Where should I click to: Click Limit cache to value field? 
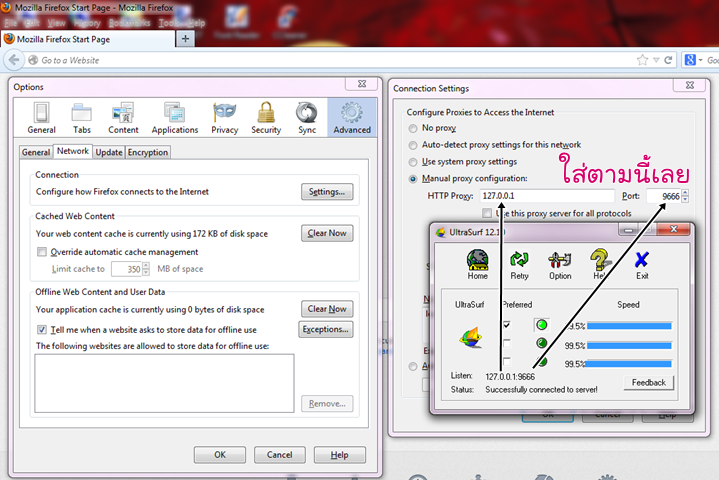pyautogui.click(x=127, y=269)
